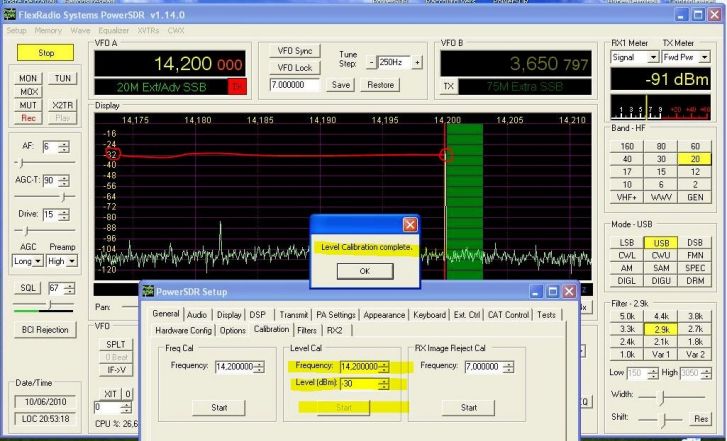Click the Level (dBm) input field
Screen dimensions: 727x441
(360, 384)
